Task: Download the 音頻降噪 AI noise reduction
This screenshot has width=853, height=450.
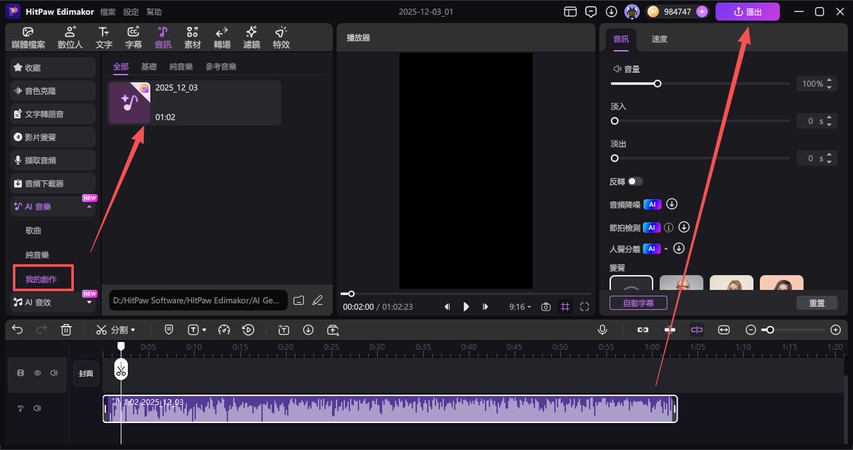Action: pos(672,204)
